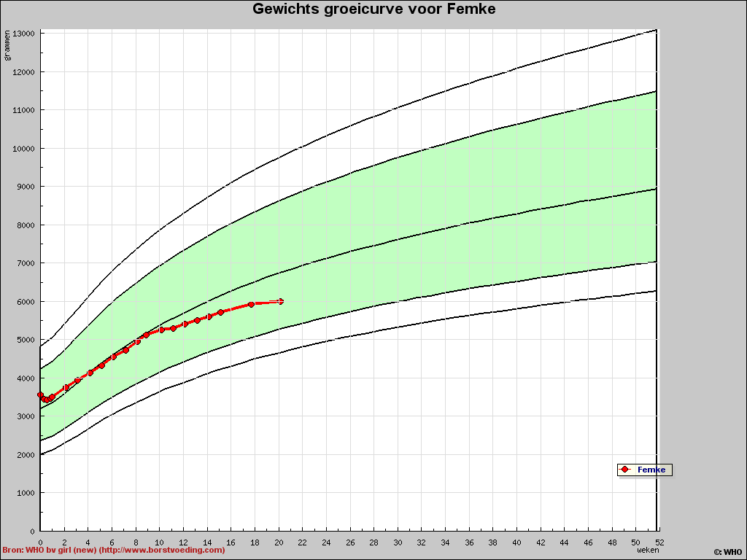This screenshot has width=747, height=560.
Task: Click the week 10 label on the x-axis
Action: 160,542
